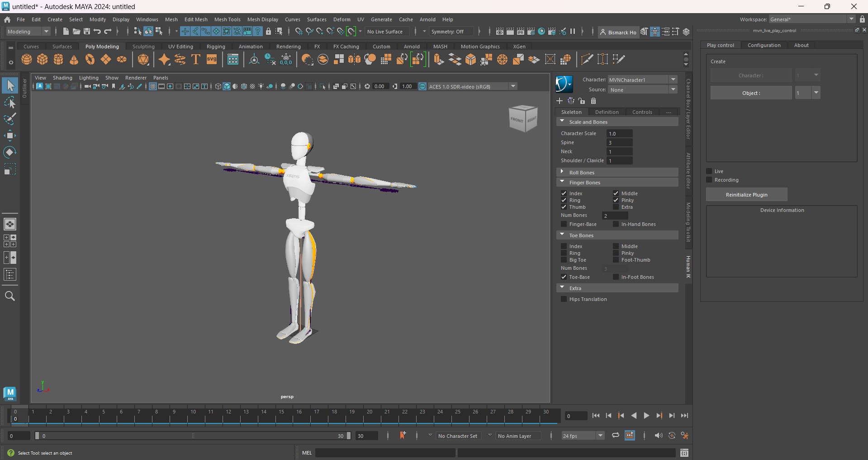Expand the Roll Bones section
This screenshot has width=868, height=460.
(x=617, y=173)
